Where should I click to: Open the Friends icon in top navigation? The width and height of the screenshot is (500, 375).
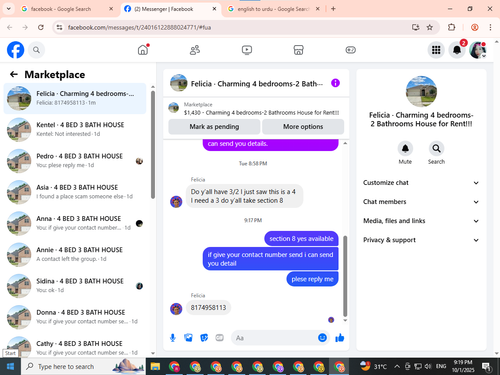(195, 50)
